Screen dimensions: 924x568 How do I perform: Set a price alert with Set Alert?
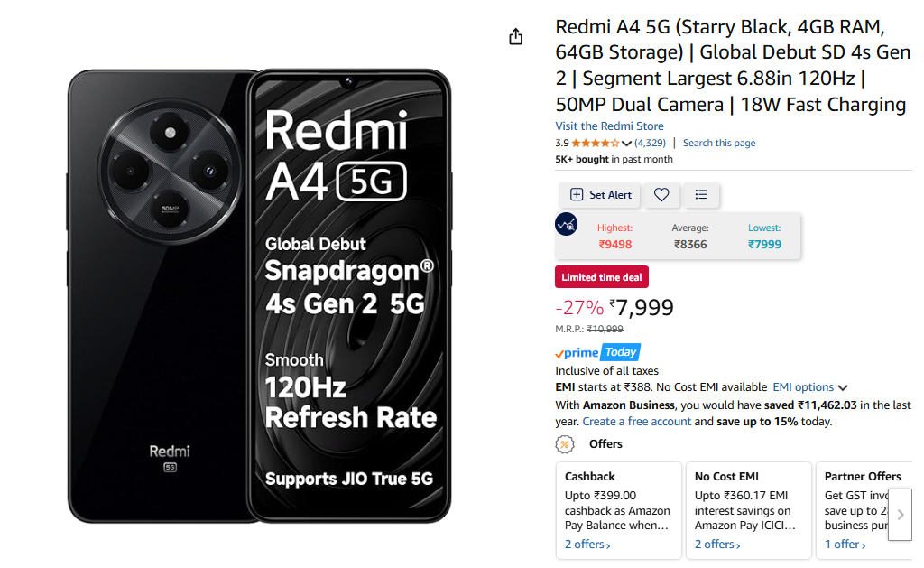600,195
